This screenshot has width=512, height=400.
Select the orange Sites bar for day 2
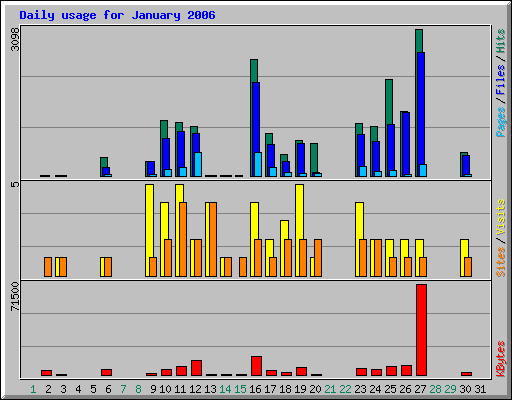click(x=48, y=267)
